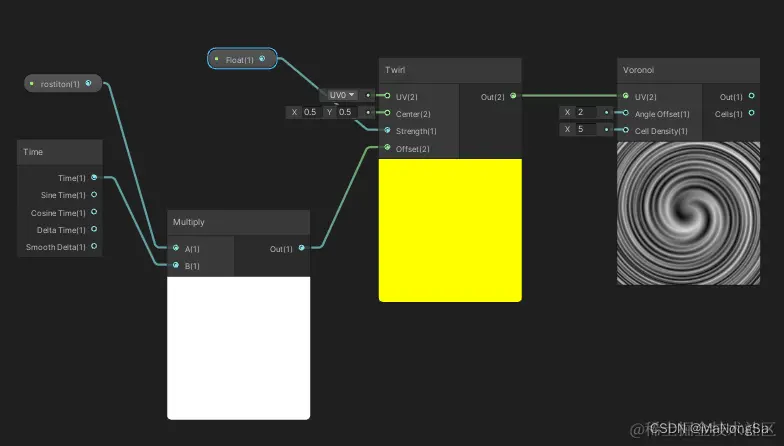Click the Delta Time(1) output port

[x=94, y=229]
